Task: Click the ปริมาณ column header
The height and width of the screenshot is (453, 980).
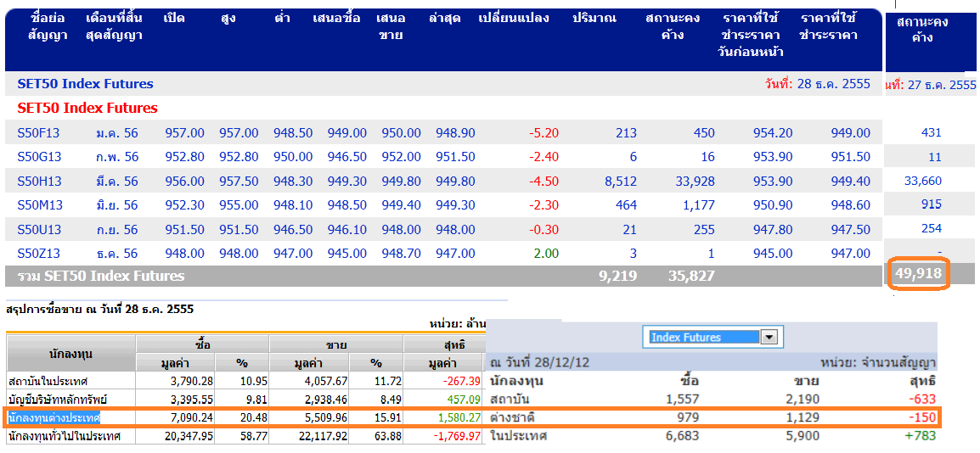Action: click(x=594, y=18)
